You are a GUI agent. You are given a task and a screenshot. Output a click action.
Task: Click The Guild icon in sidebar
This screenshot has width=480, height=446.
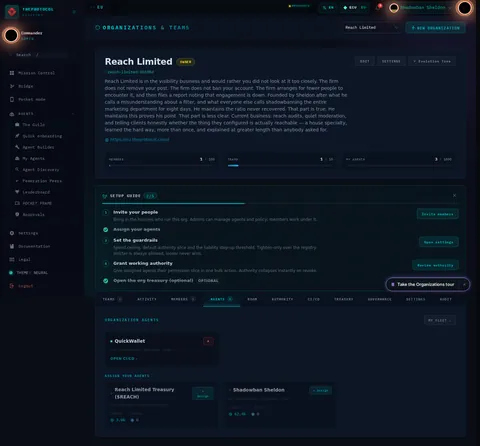tap(17, 125)
